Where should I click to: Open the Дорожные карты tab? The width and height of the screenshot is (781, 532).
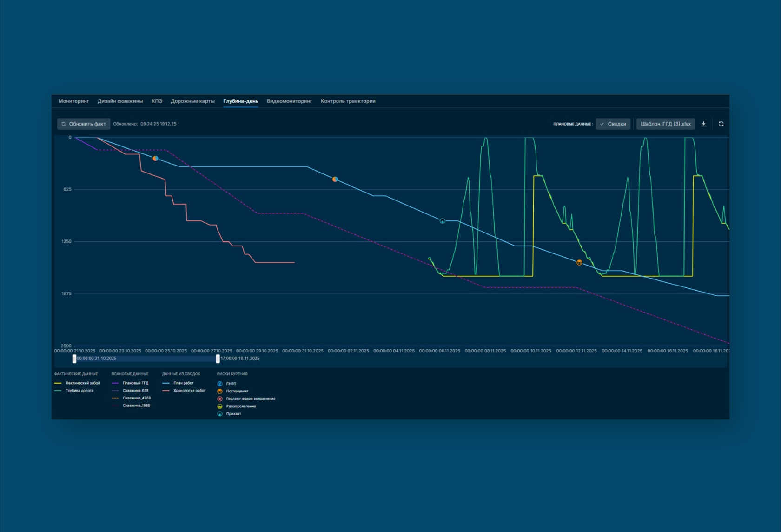192,101
